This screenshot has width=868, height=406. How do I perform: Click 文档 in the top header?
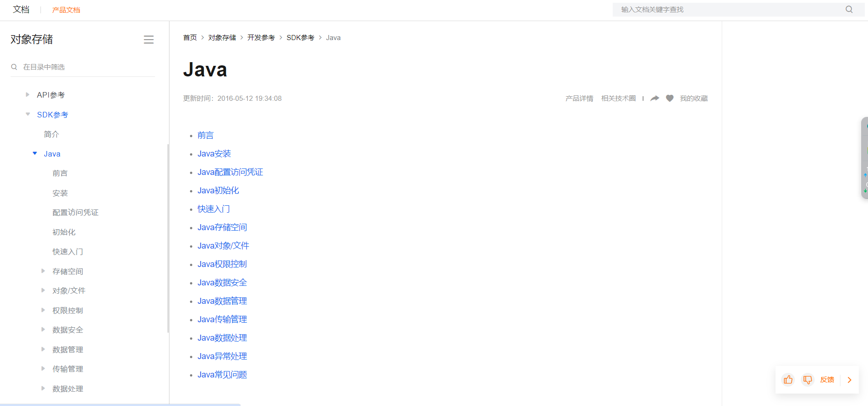coord(21,9)
